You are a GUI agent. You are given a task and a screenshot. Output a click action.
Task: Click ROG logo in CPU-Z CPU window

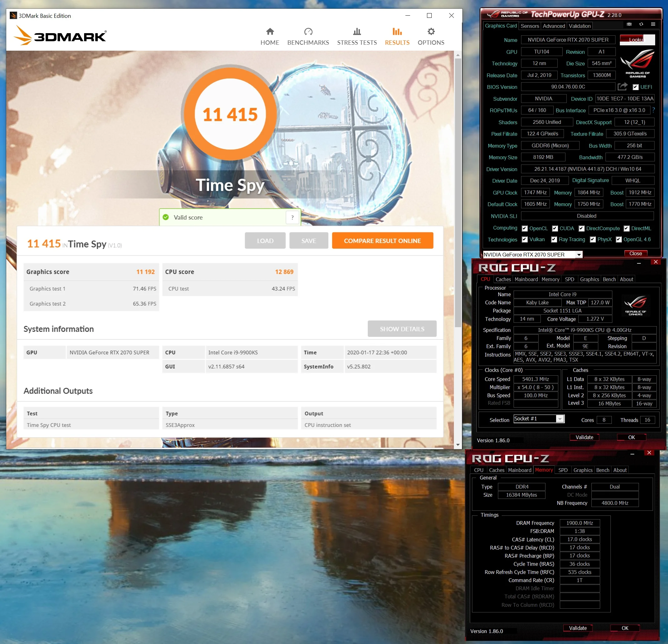click(635, 305)
